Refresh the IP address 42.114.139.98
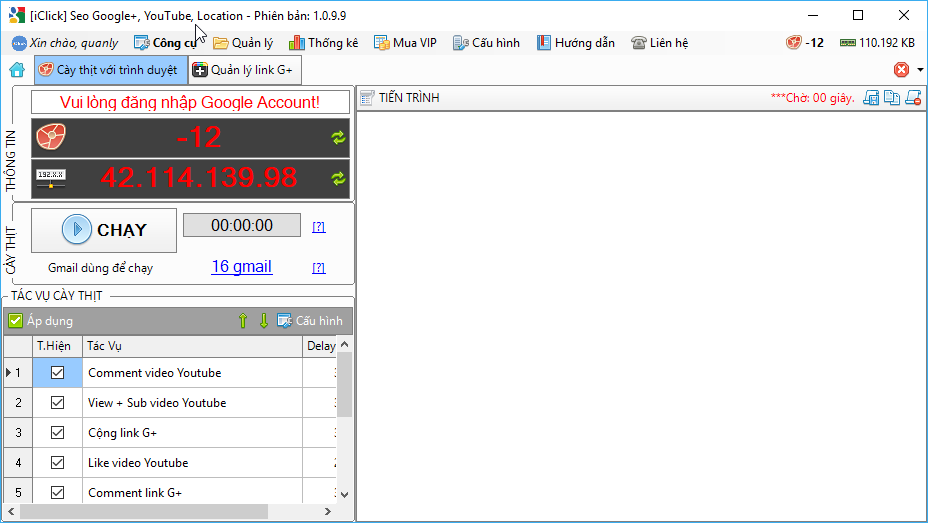Viewport: 928px width, 523px height. coord(338,178)
